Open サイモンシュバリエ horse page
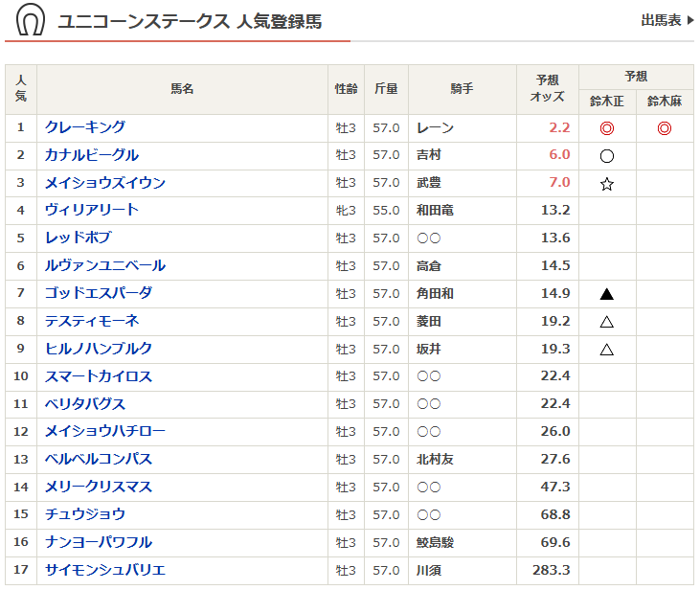Image resolution: width=700 pixels, height=590 pixels. pyautogui.click(x=105, y=570)
